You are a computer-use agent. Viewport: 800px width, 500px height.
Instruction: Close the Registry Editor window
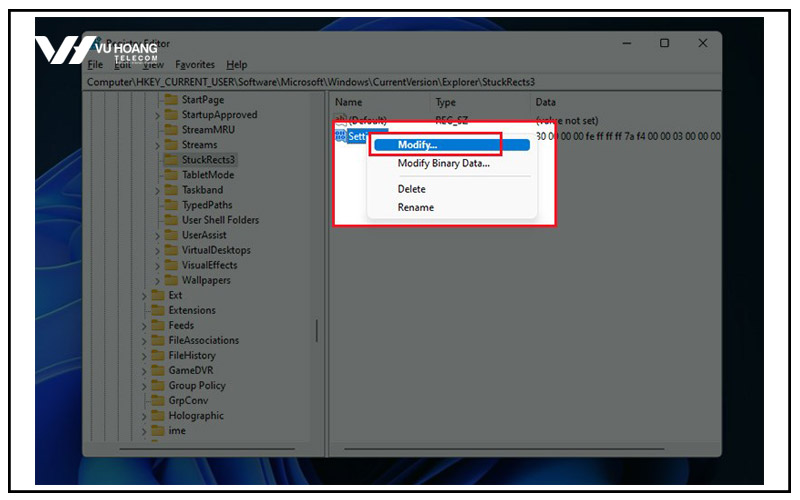pos(703,43)
